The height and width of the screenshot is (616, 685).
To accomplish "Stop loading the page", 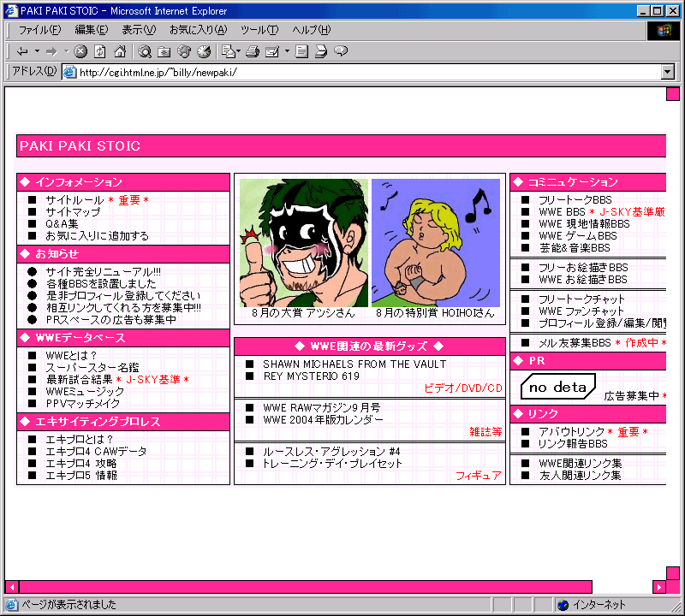I will coord(80,51).
